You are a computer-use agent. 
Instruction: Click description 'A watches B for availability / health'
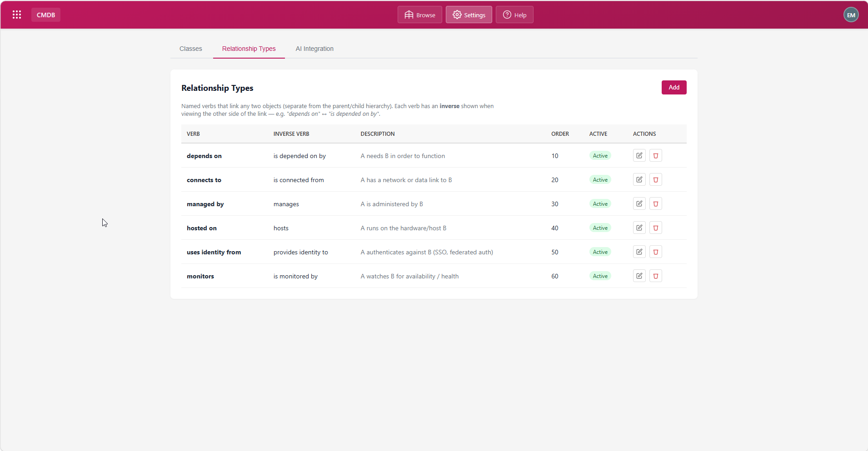409,276
